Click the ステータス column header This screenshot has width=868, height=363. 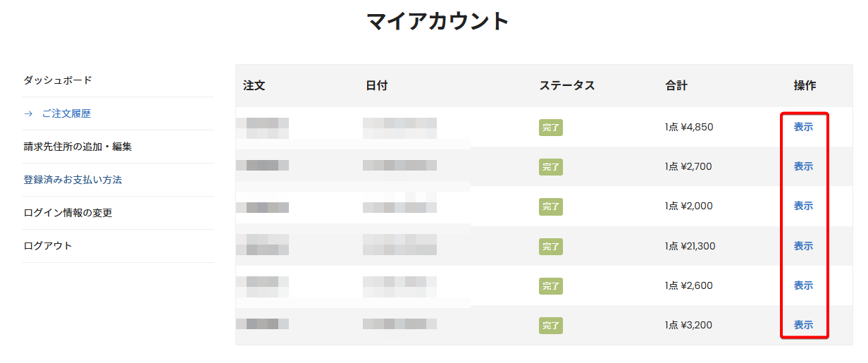567,86
